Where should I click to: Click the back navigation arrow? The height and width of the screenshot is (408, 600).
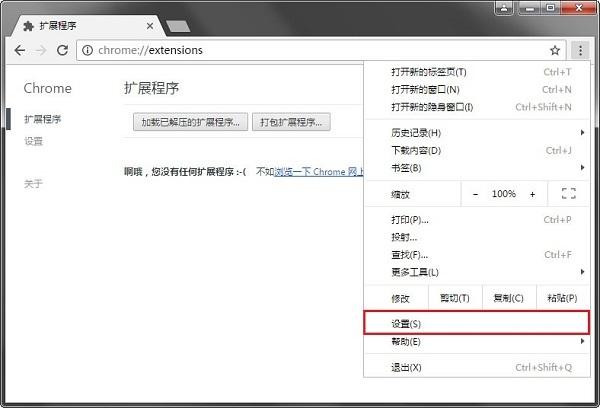pos(20,50)
